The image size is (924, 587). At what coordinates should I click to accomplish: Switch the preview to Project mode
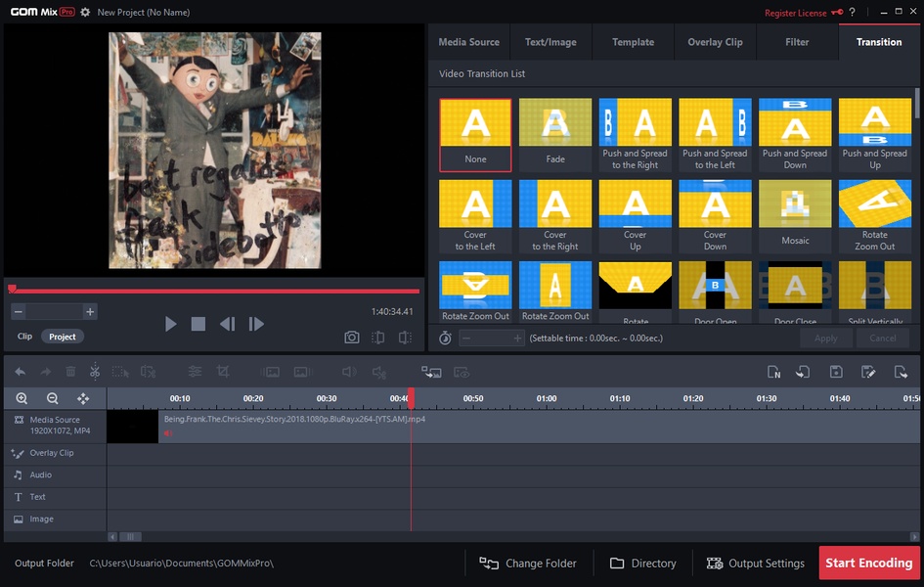pos(63,337)
